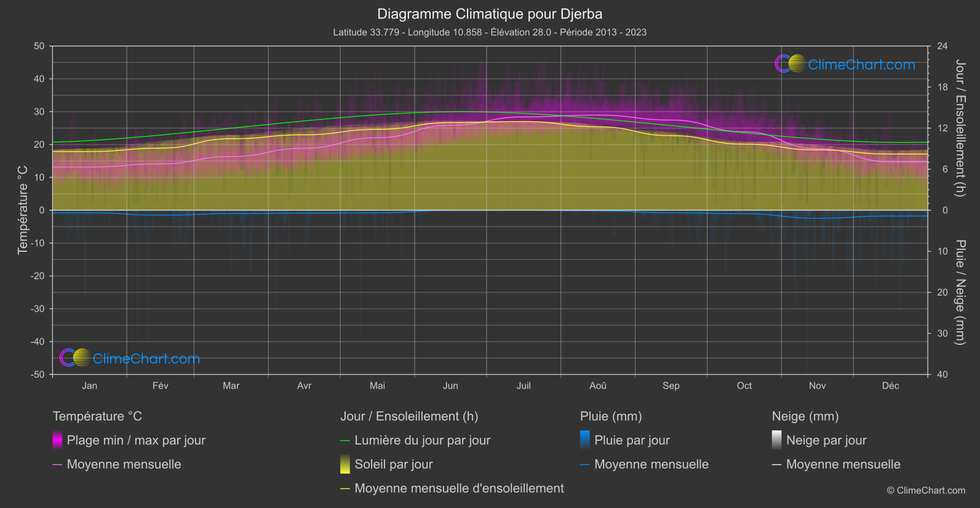Click the white 'Neige par jour' swatch
The image size is (980, 508).
(777, 440)
